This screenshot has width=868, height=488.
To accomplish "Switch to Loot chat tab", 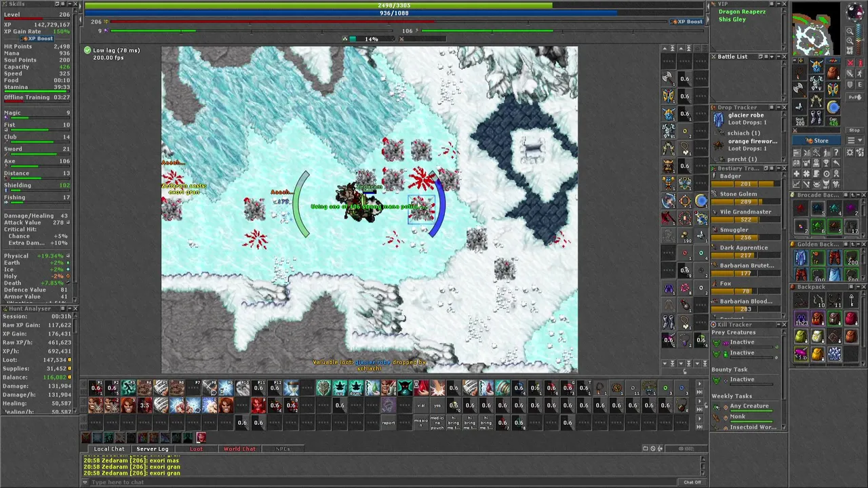I will click(x=196, y=449).
